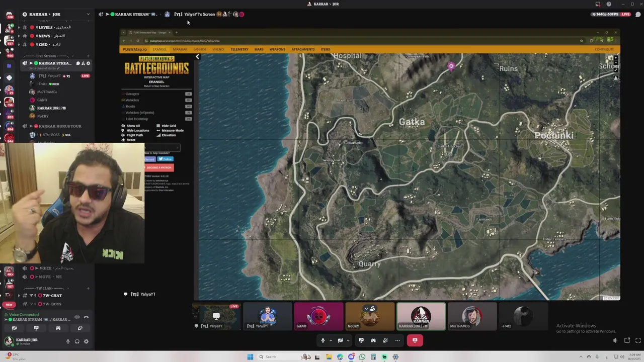Invite people to KARRAR STREAM channel

[83, 63]
